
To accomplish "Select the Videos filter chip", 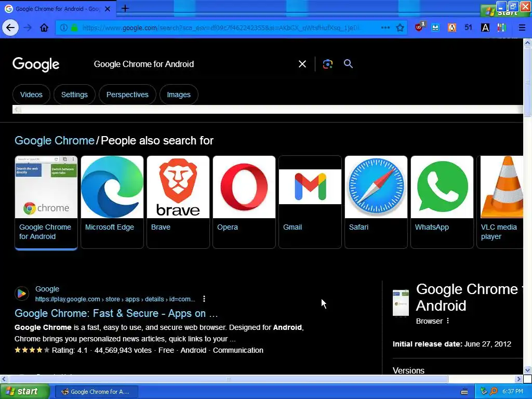I will [31, 95].
